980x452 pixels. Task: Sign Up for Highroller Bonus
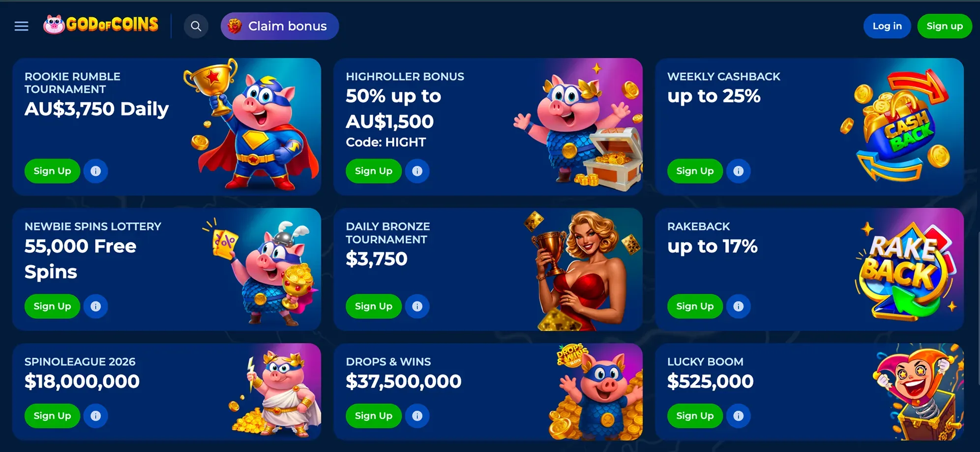tap(373, 171)
